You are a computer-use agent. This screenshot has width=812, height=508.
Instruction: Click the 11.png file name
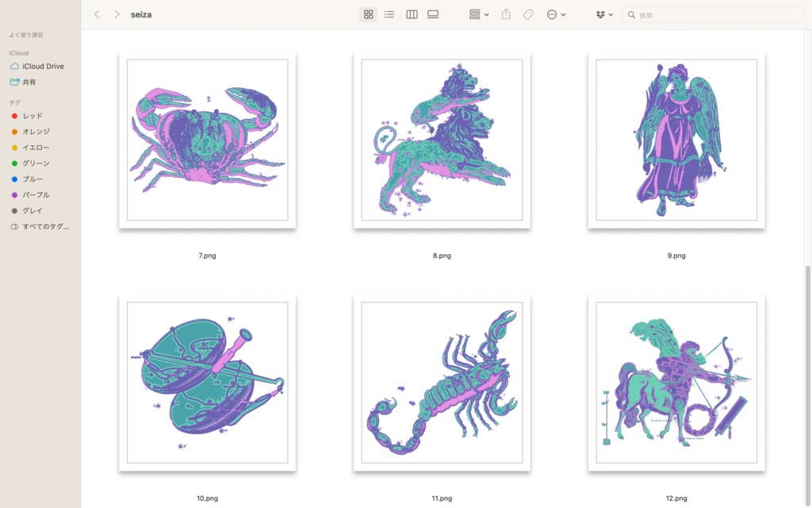coord(442,498)
